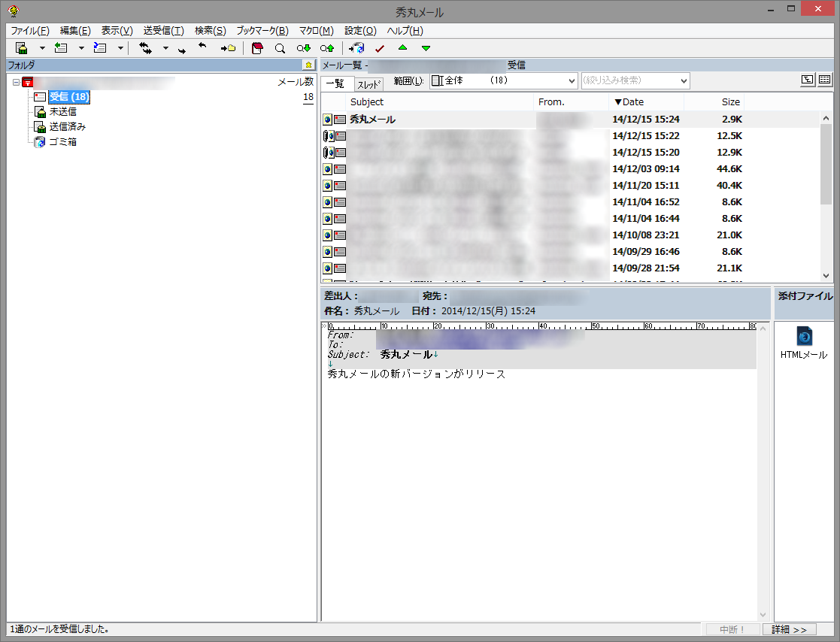
Task: Select the 受信 (18) folder
Action: pos(69,97)
